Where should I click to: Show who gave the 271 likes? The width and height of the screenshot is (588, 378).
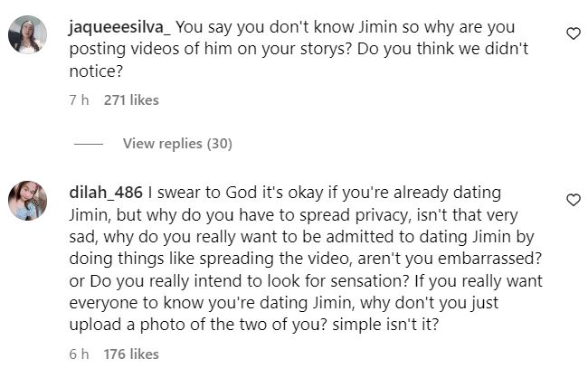131,100
